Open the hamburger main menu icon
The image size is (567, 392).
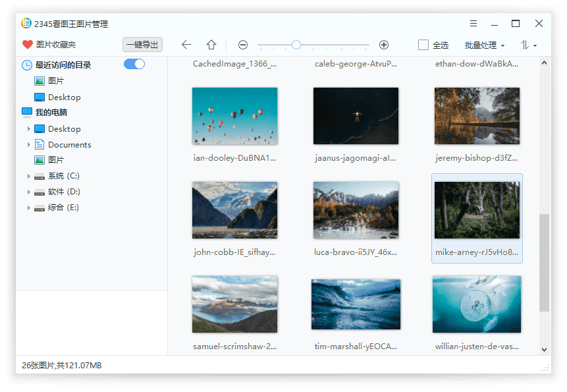pos(473,22)
